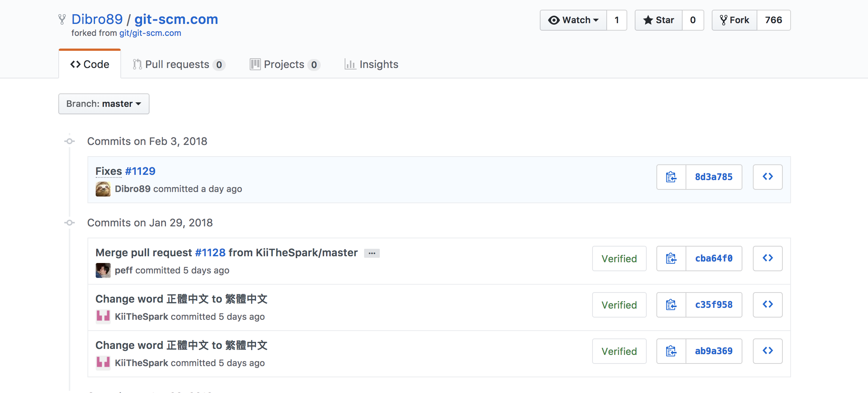Screen dimensions: 868x393
Task: Click the peff author name
Action: coord(124,270)
